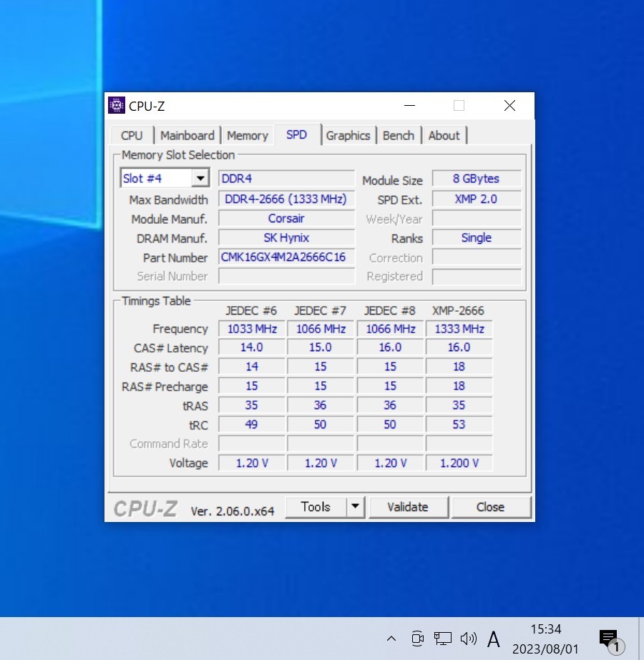Click the 1.200 V XMP voltage cell
The width and height of the screenshot is (644, 660).
pyautogui.click(x=459, y=463)
